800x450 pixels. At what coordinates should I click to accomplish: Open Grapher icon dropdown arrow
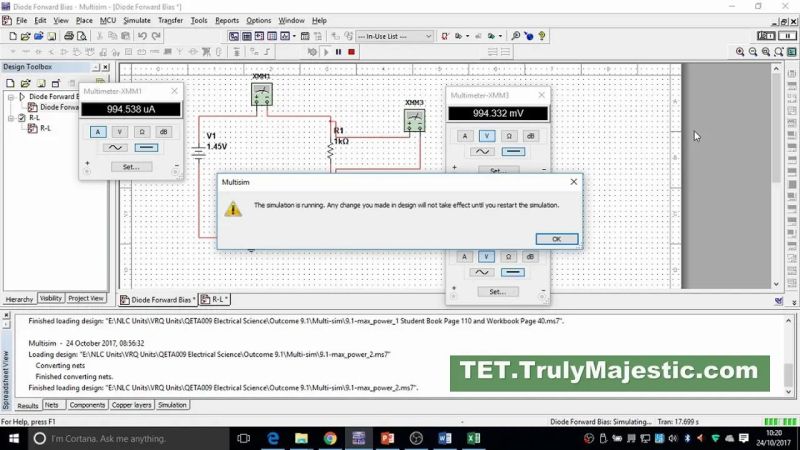(x=294, y=36)
